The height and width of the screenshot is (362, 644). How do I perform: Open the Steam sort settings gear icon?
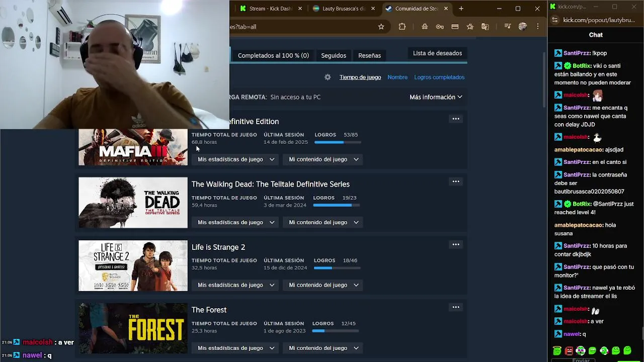[328, 77]
